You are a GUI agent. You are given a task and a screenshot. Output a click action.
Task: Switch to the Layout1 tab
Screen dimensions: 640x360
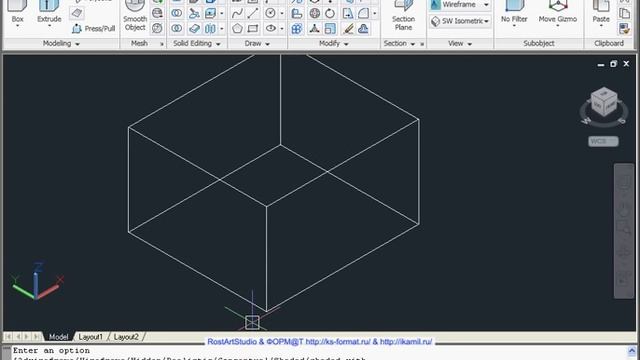coord(90,337)
